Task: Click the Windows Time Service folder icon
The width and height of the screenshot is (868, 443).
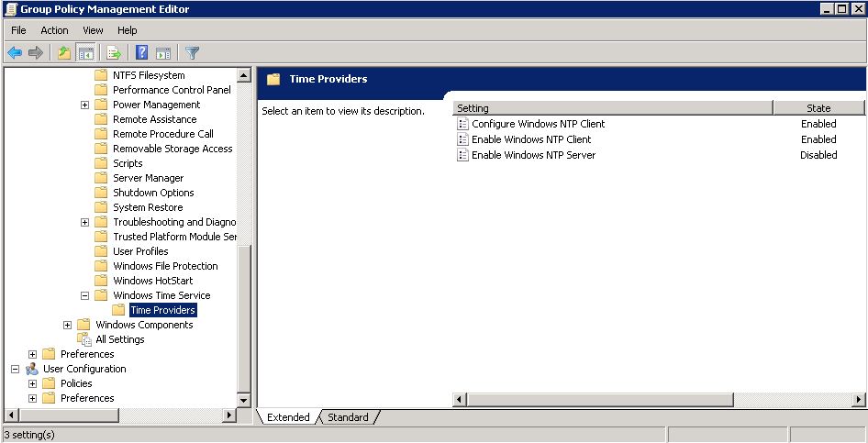Action: (101, 295)
